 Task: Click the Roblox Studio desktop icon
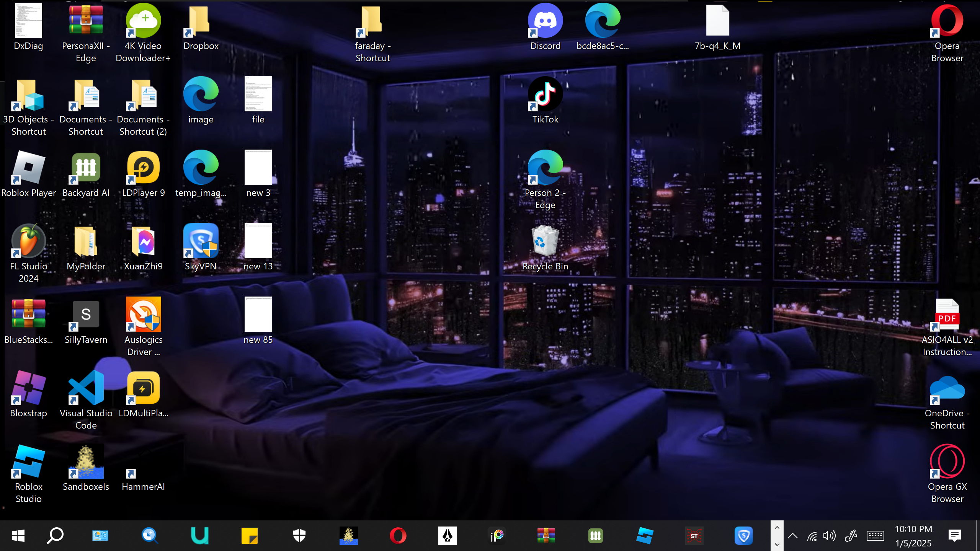click(x=29, y=462)
